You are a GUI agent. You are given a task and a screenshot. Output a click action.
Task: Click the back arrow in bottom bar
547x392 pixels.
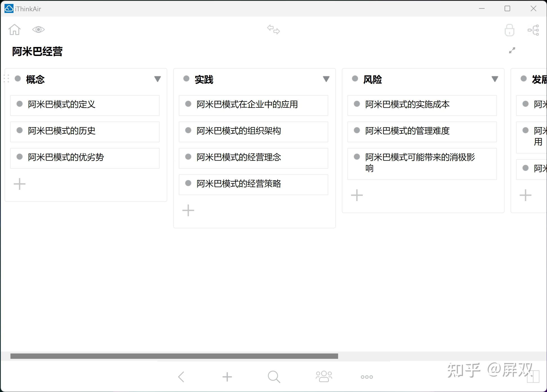(x=181, y=377)
